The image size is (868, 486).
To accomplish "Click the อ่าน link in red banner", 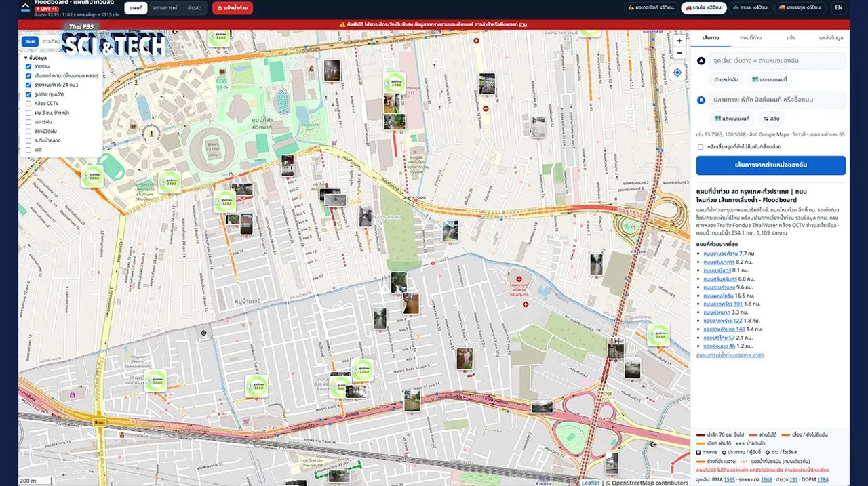I will point(523,24).
